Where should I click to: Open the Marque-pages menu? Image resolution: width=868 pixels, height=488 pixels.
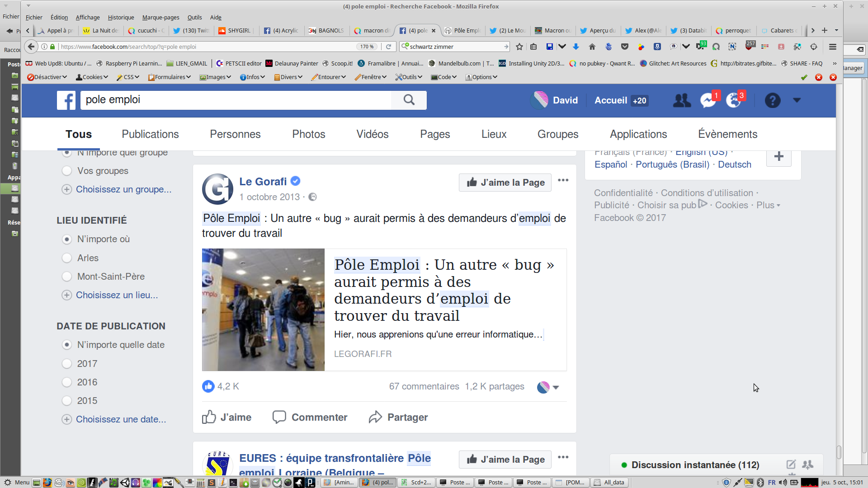coord(160,17)
